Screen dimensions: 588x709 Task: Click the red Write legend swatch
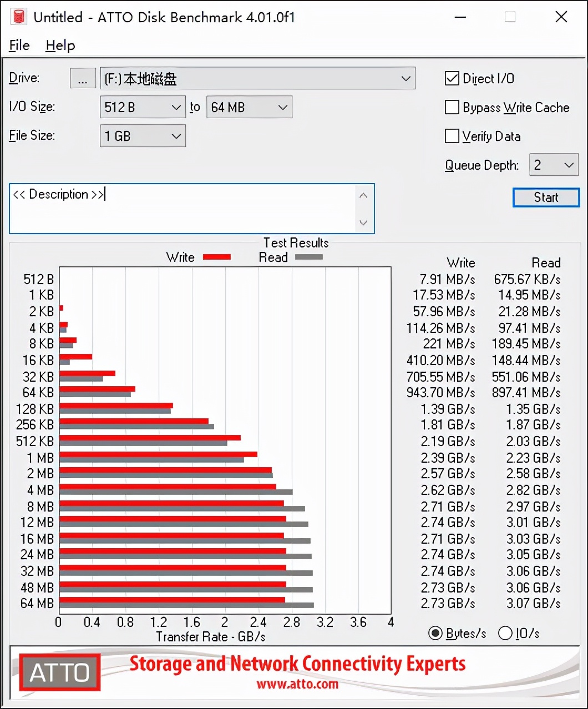click(x=217, y=257)
